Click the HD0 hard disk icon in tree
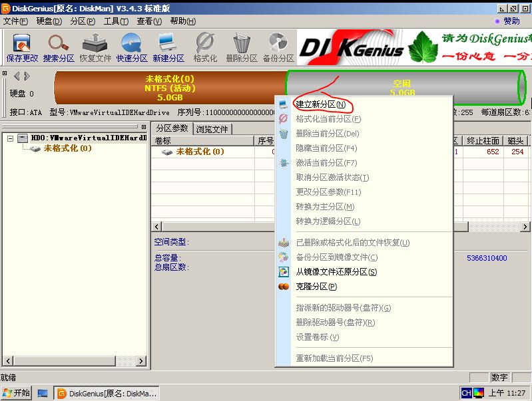532x401 pixels. (x=23, y=138)
